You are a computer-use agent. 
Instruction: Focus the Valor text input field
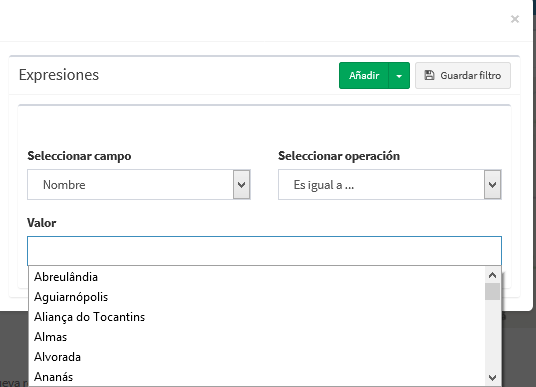click(264, 251)
